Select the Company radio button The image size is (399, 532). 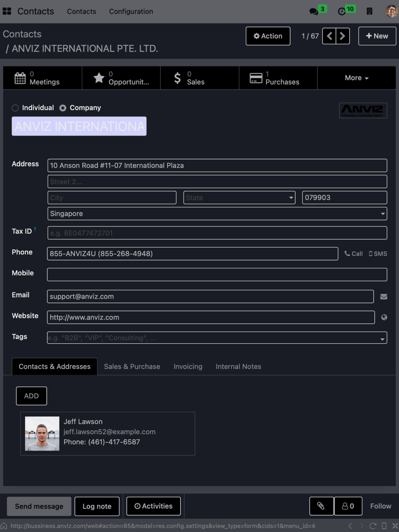pyautogui.click(x=63, y=108)
